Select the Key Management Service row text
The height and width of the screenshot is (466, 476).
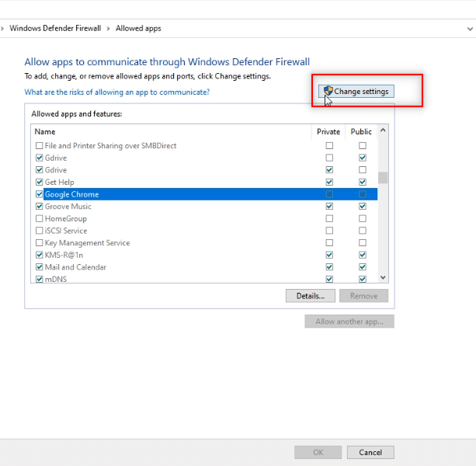pyautogui.click(x=87, y=243)
